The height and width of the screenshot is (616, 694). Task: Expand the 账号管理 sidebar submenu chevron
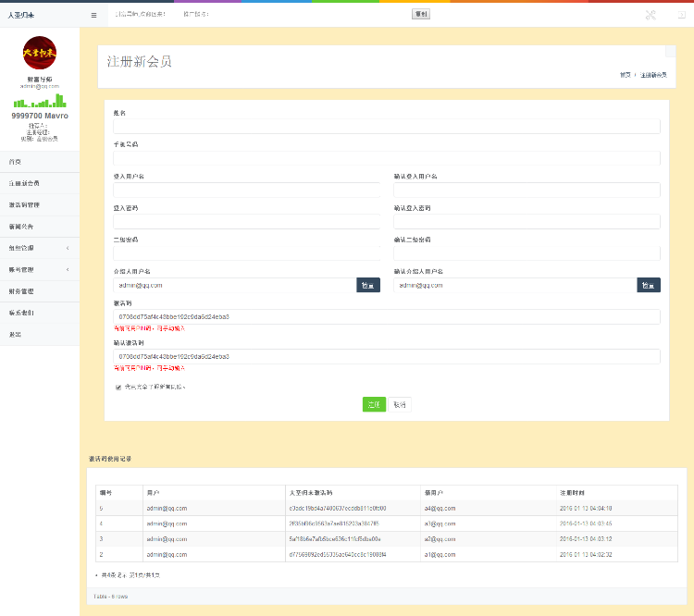pyautogui.click(x=67, y=269)
